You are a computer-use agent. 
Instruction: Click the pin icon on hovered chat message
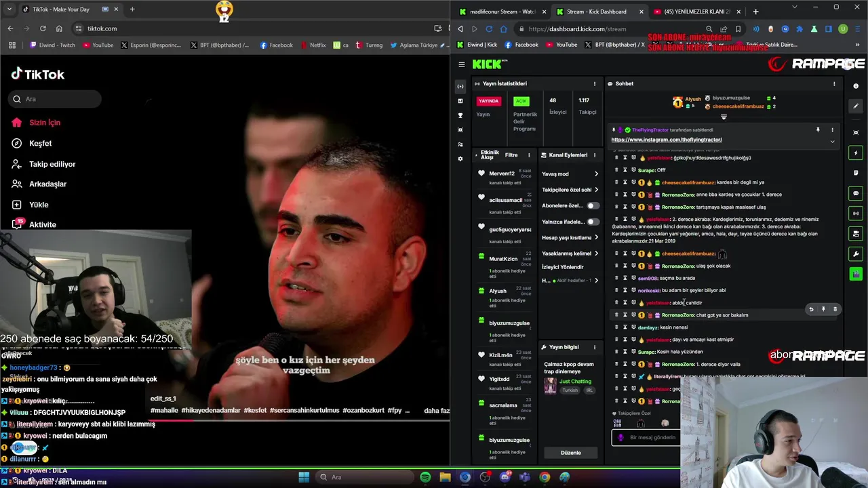click(x=823, y=309)
